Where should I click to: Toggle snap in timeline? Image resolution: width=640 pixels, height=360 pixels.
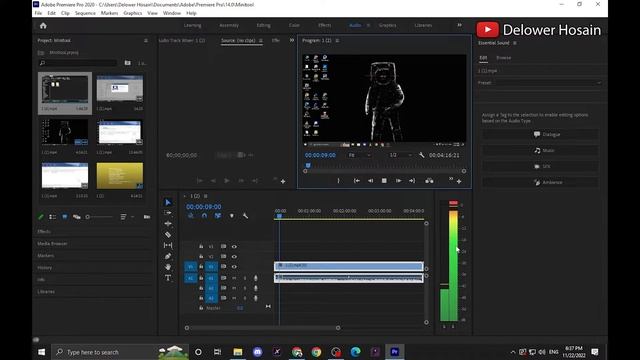[x=204, y=216]
